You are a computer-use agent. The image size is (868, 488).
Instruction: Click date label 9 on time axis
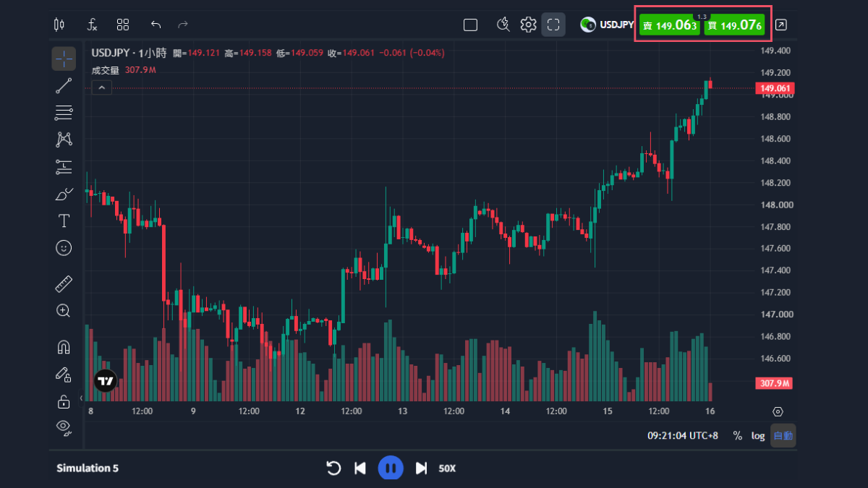click(193, 411)
